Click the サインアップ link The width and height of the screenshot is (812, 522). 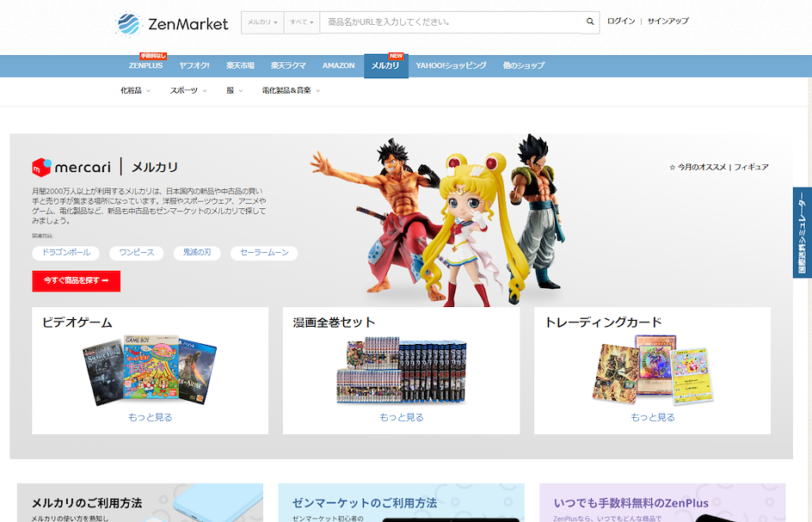(x=668, y=21)
